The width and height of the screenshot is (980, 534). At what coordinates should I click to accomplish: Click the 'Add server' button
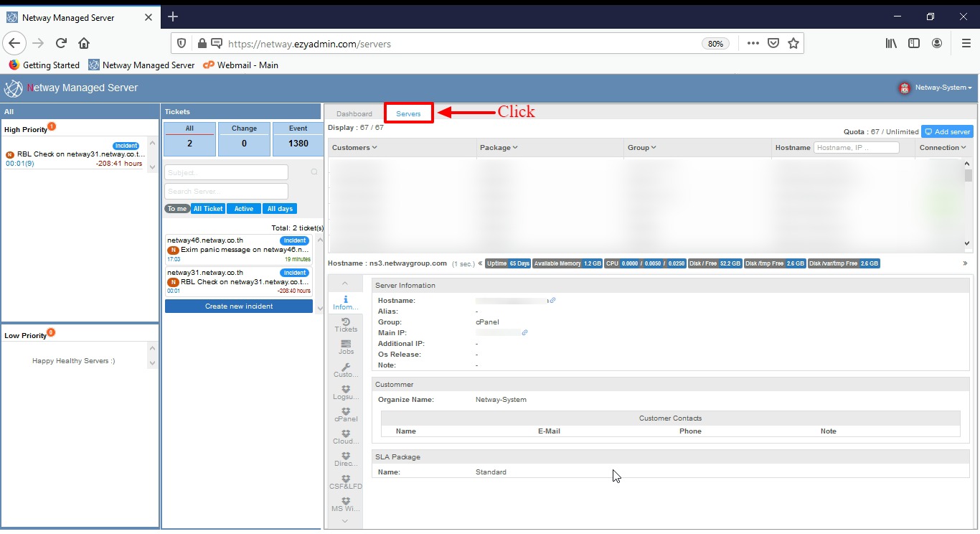tap(947, 132)
